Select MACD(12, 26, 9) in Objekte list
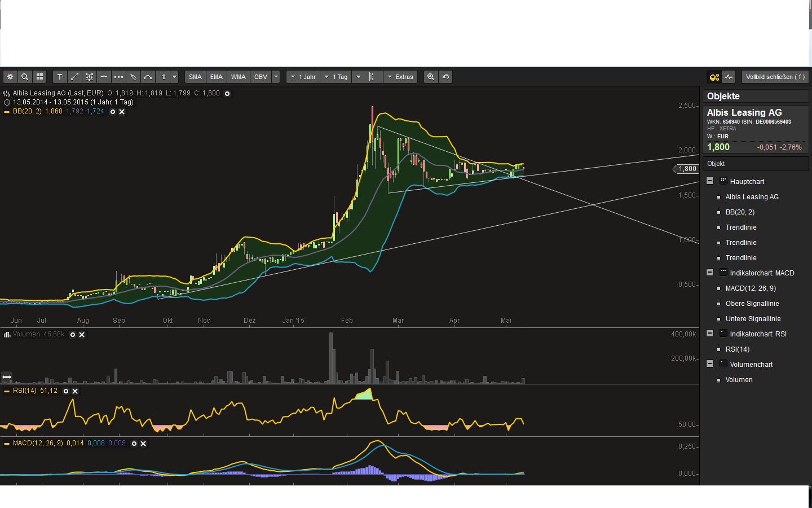 point(750,288)
